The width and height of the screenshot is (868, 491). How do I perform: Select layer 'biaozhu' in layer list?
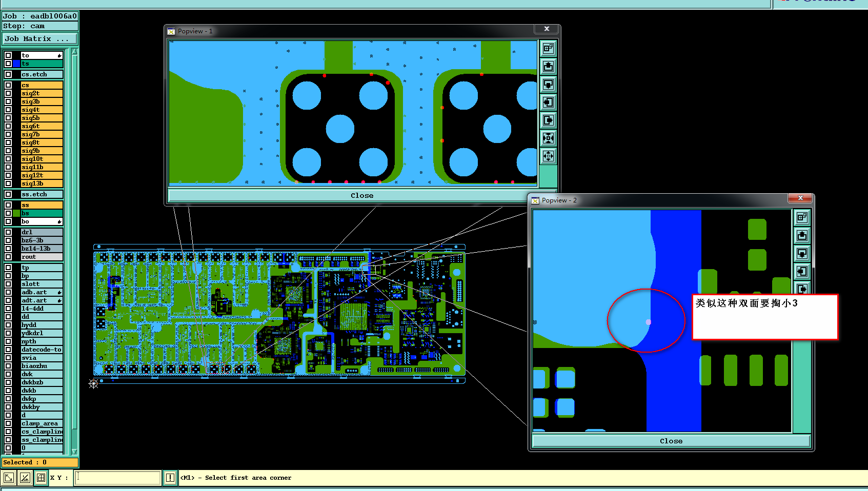[42, 366]
